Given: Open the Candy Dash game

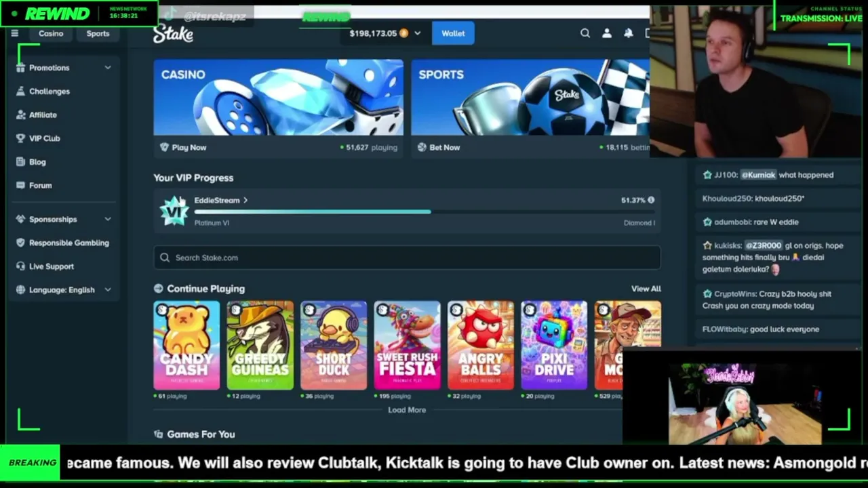Looking at the screenshot, I should click(x=186, y=346).
